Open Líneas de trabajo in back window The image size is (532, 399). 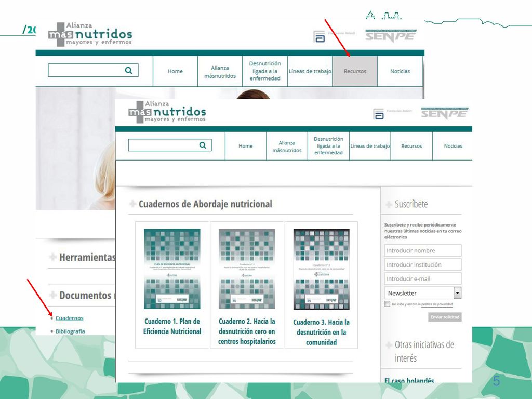(310, 71)
